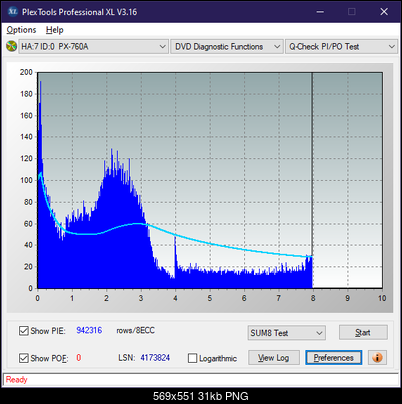402x404 pixels.
Task: Click the LSN value 4173824
Action: point(155,358)
